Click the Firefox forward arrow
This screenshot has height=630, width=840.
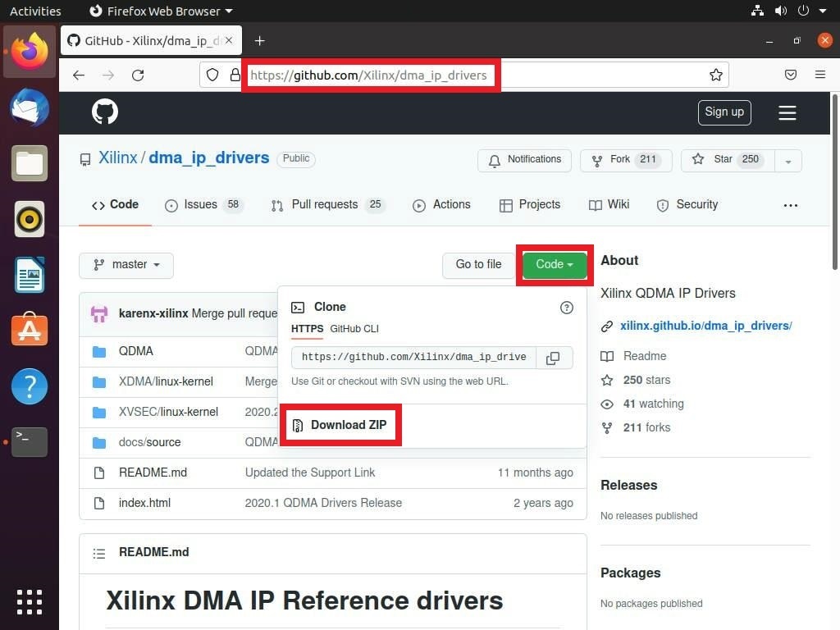tap(108, 75)
